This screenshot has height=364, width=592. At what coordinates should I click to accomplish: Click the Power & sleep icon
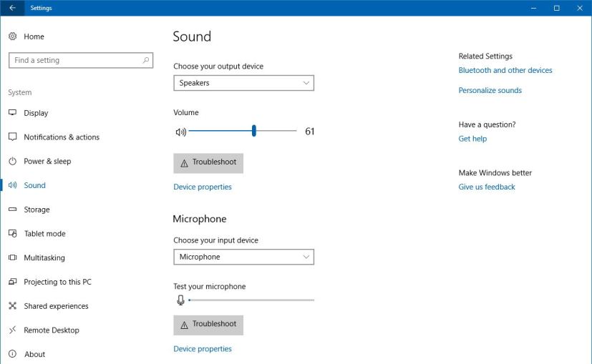click(12, 161)
